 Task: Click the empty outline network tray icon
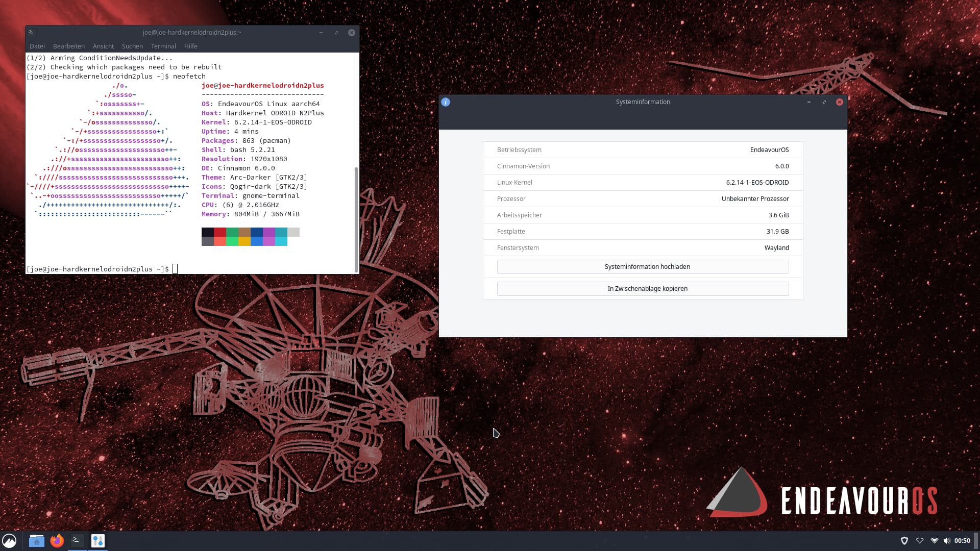[x=919, y=541]
